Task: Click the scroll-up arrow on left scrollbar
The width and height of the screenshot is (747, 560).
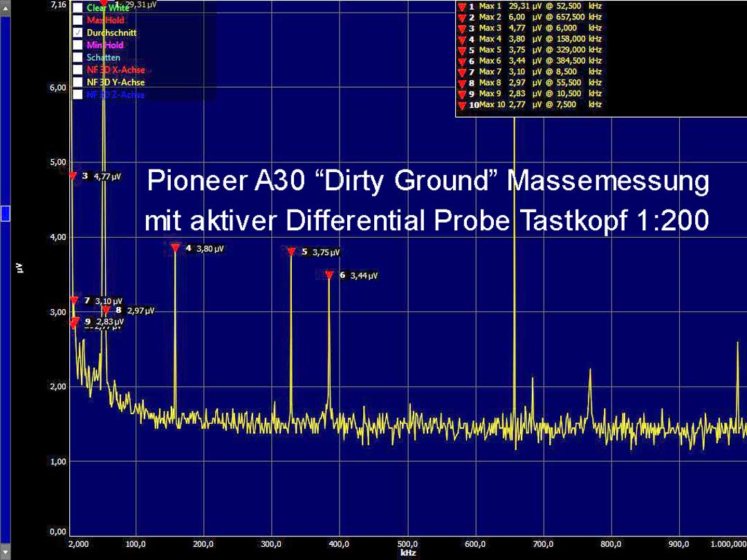Action: (5, 8)
